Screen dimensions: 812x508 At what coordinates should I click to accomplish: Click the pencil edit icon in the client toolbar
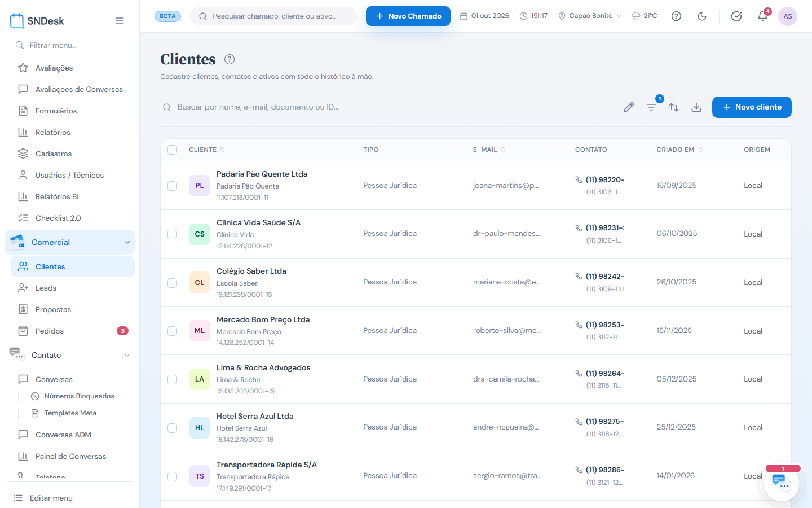click(629, 107)
